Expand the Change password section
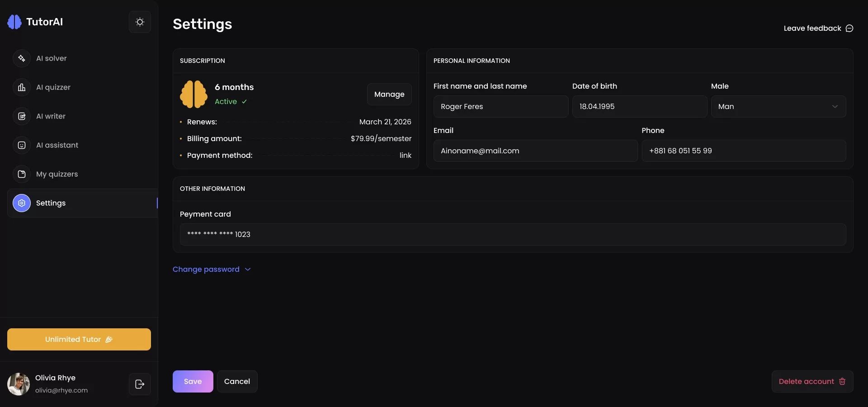 tap(212, 269)
